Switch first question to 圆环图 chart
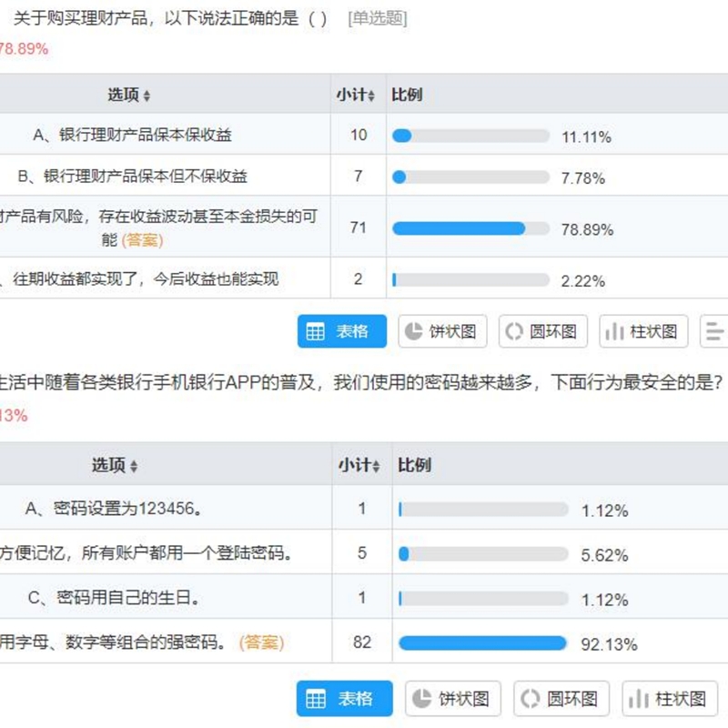This screenshot has width=728, height=728. (543, 331)
